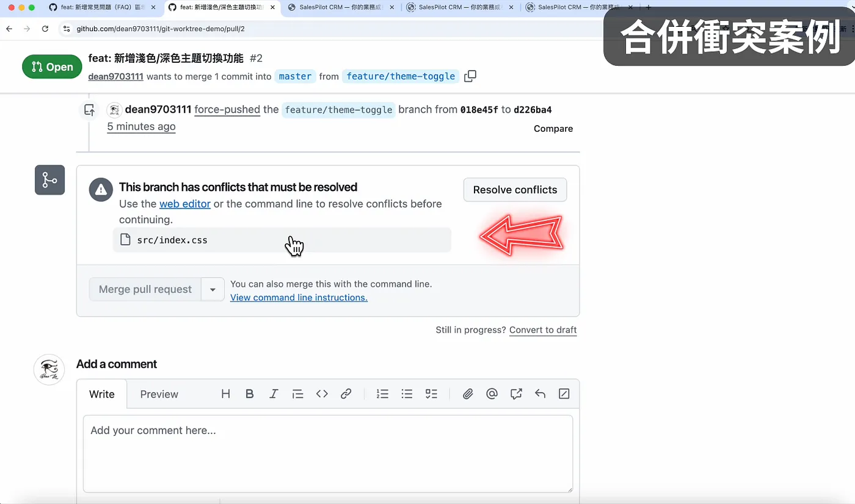Add a link from the comment toolbar
This screenshot has width=855, height=504.
pos(346,394)
